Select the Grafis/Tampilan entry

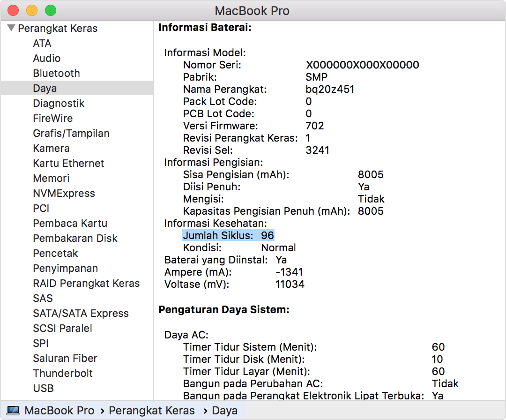coord(71,133)
